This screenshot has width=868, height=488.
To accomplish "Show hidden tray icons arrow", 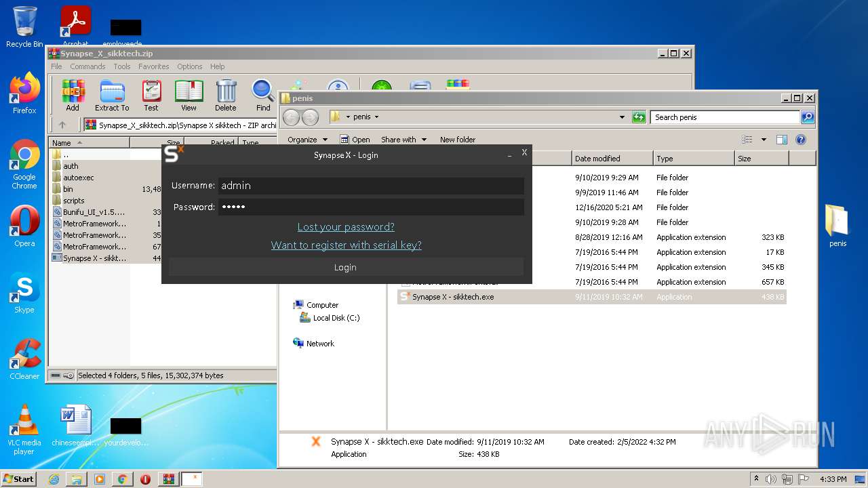I will (x=757, y=479).
